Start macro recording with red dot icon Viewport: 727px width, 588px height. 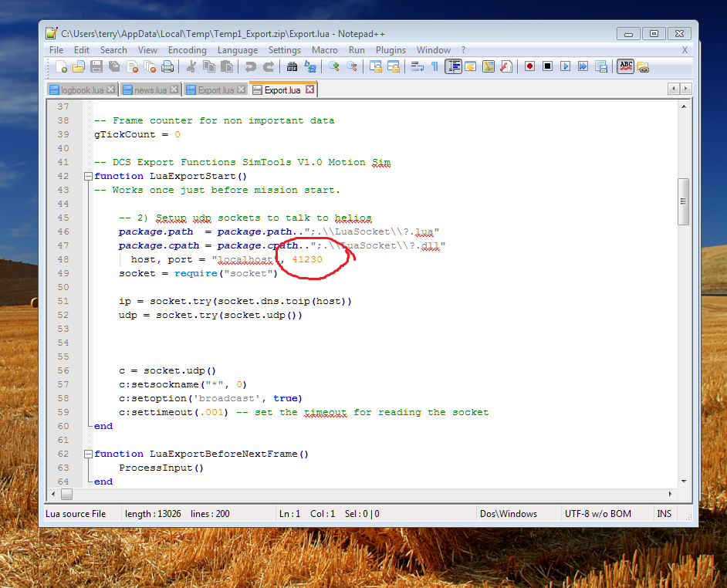[x=529, y=67]
